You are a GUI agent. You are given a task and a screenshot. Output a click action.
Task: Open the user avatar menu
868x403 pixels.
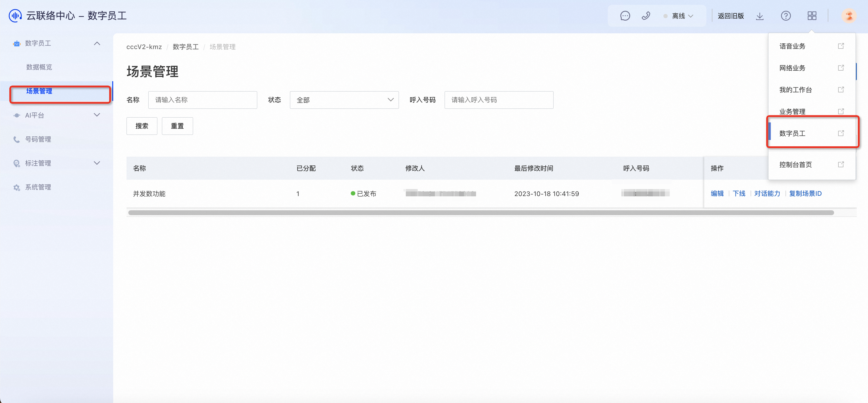849,15
